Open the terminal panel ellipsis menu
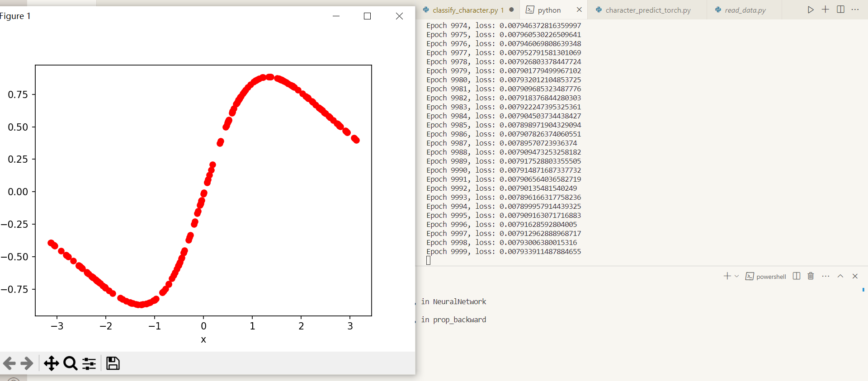Image resolution: width=868 pixels, height=381 pixels. pos(826,276)
